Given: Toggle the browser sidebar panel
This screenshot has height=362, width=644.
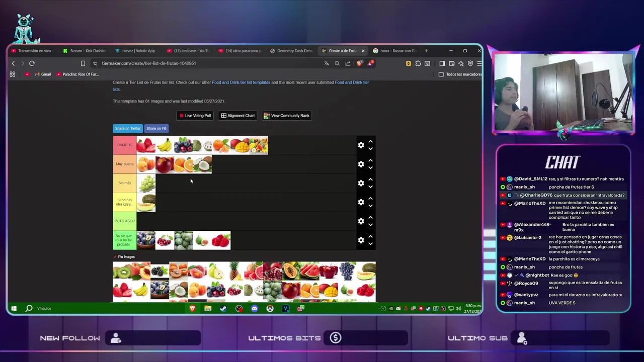Looking at the screenshot, I should [442, 63].
